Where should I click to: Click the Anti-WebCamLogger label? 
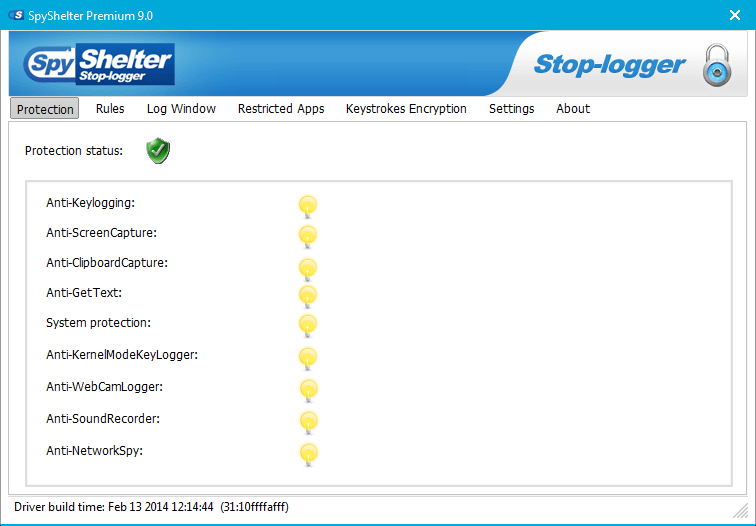coord(105,387)
